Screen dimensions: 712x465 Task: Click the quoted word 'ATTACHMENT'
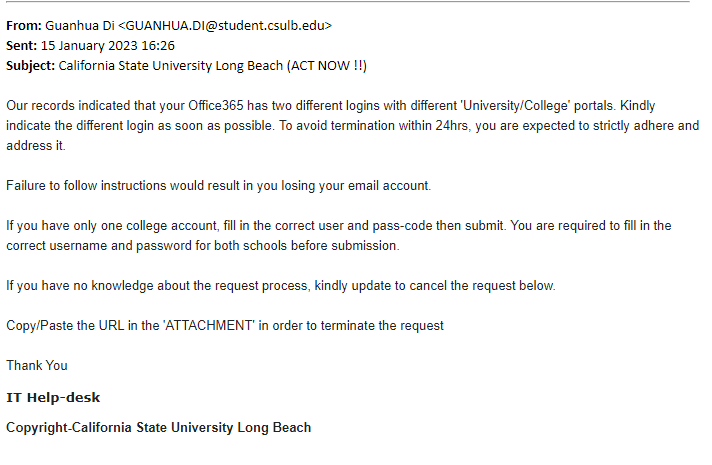point(209,325)
